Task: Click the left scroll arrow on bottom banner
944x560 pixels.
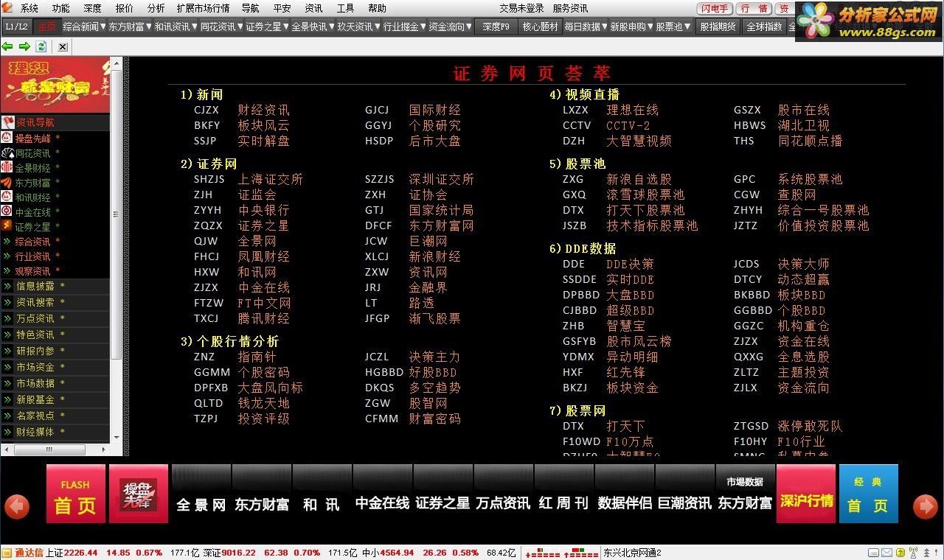Action: click(17, 506)
